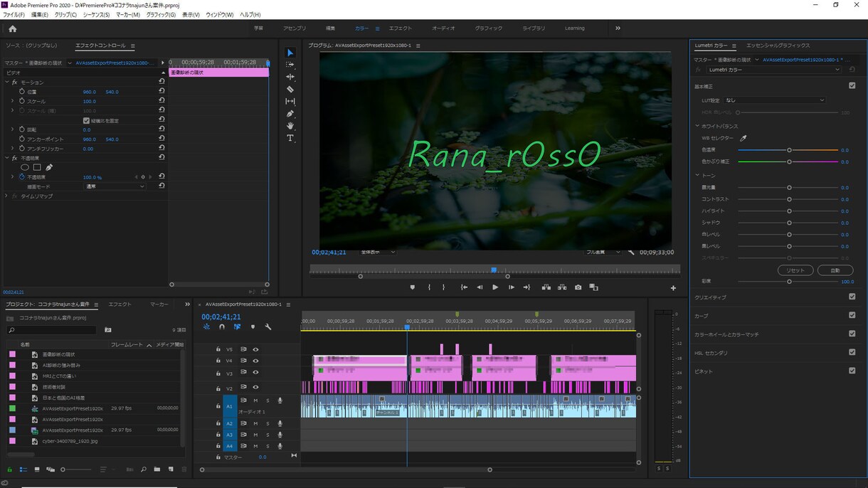
Task: Create an ellipse mask for opacity
Action: click(x=25, y=168)
